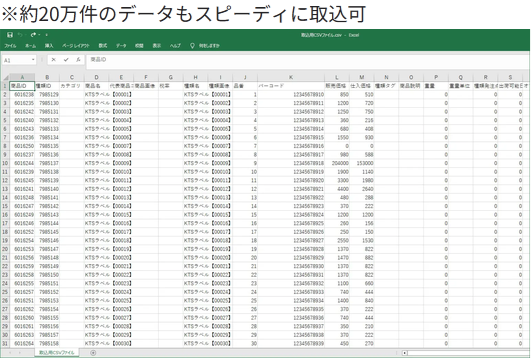Image resolution: width=532 pixels, height=362 pixels.
Task: Open the 数式 ribbon tab
Action: (x=103, y=45)
